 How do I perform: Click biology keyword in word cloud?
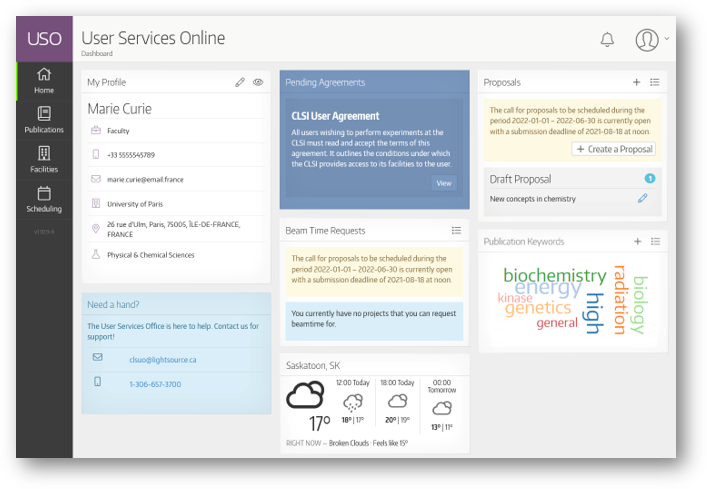[640, 305]
